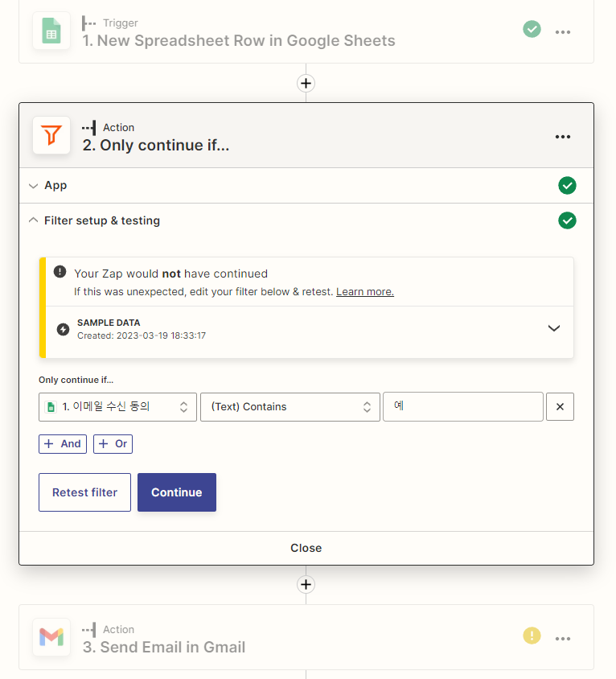The width and height of the screenshot is (616, 679).
Task: Add a step after the filter
Action: point(306,584)
